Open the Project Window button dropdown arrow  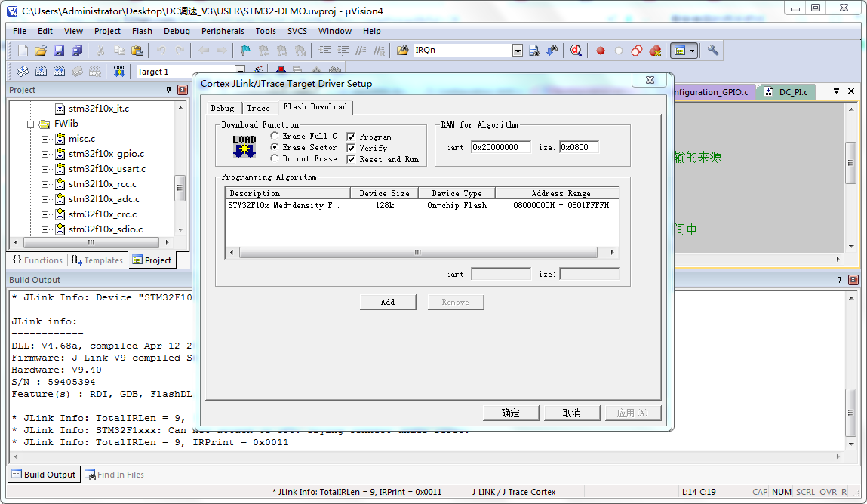[x=692, y=51]
